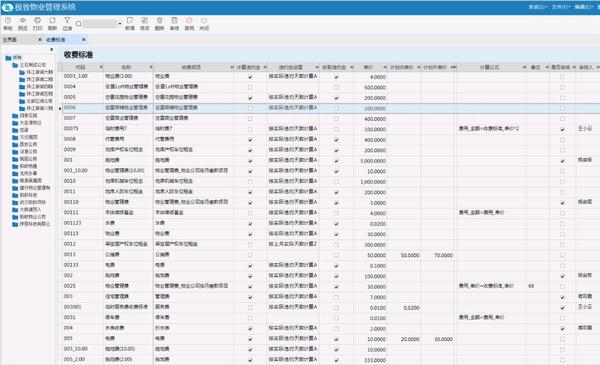This screenshot has width=600, height=365.
Task: Sort by the 是否审核 column header
Action: 561,67
